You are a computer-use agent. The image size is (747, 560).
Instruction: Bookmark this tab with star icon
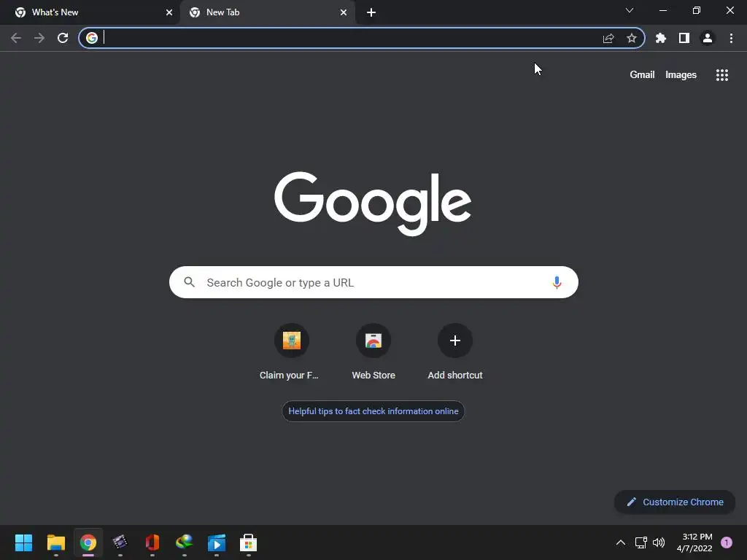coord(632,38)
